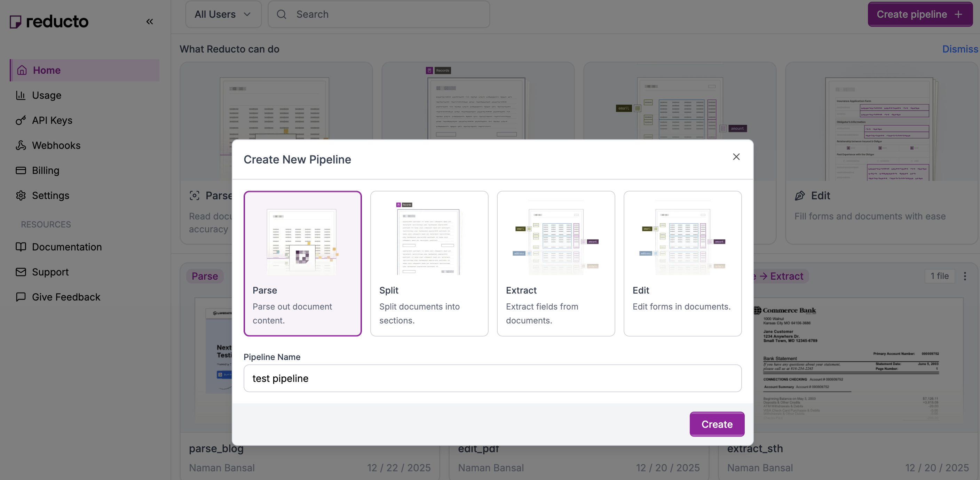980x480 pixels.
Task: Close the Create New Pipeline dialog
Action: point(736,157)
